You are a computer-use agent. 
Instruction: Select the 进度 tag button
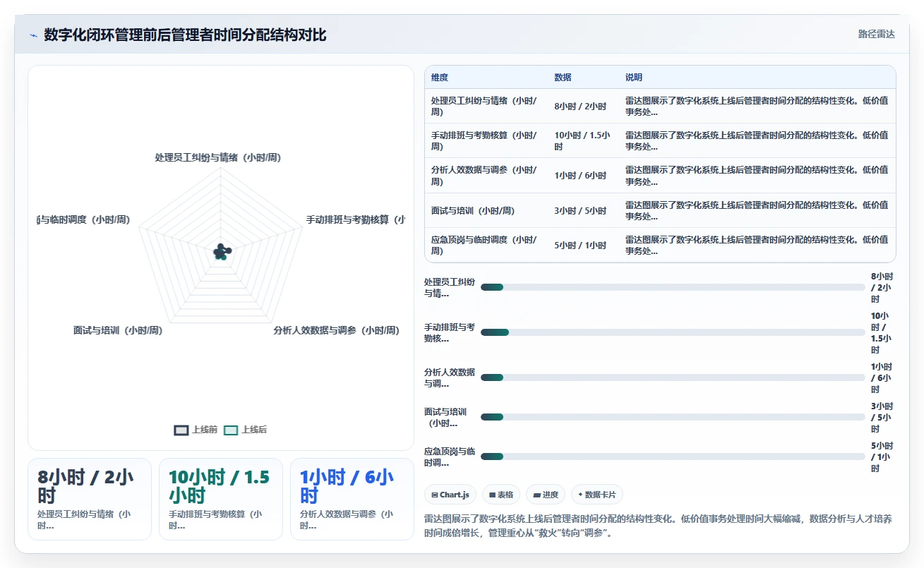pos(546,495)
